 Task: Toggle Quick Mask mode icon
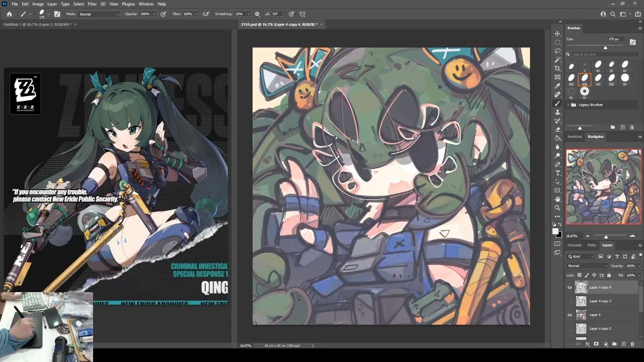point(557,244)
